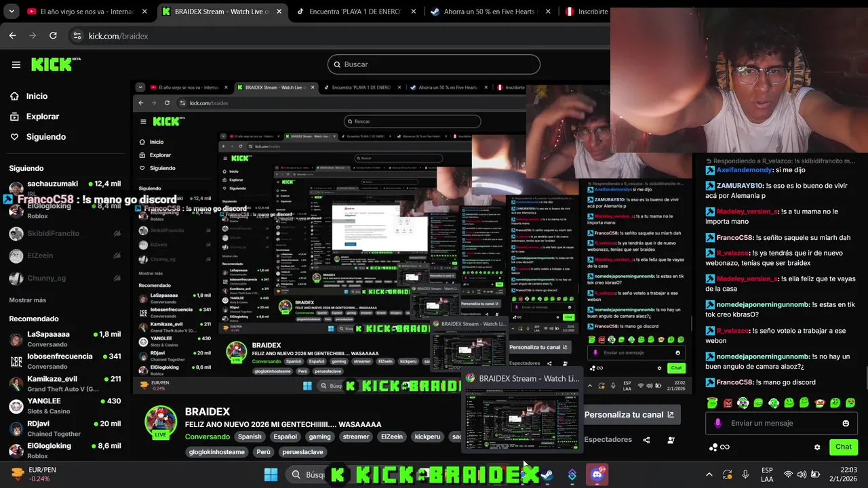Screen dimensions: 868x488
Task: Select the Español tag
Action: (x=285, y=437)
